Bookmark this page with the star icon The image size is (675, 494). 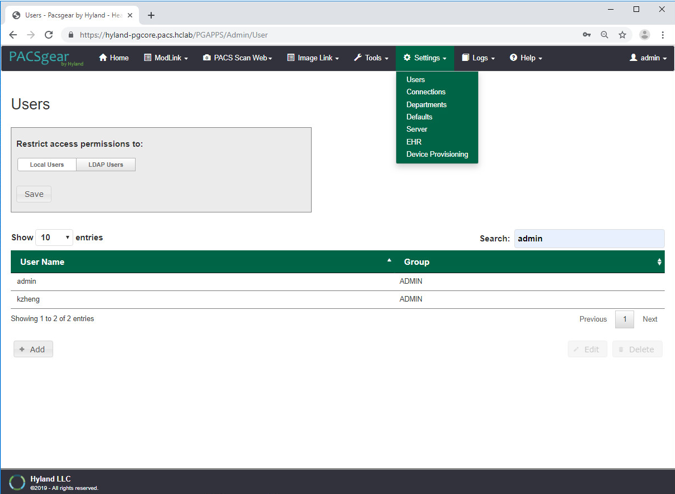click(622, 35)
